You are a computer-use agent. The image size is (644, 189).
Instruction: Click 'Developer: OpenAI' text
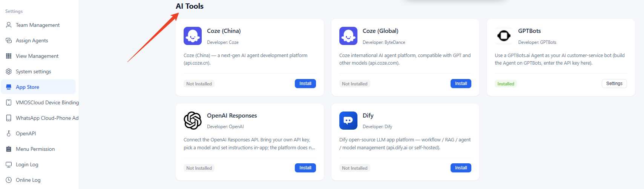coord(225,127)
